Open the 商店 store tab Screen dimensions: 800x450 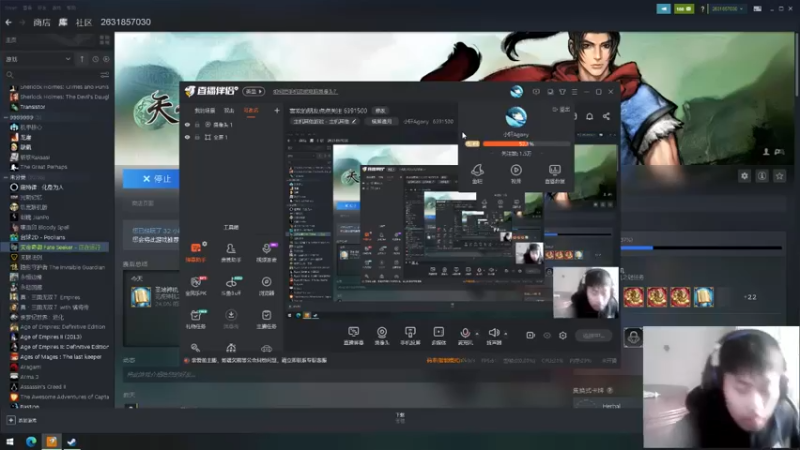tap(42, 22)
